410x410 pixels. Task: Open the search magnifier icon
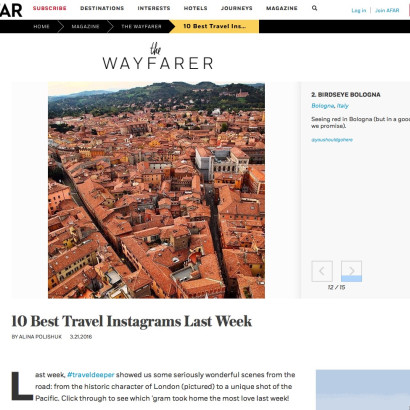click(314, 8)
